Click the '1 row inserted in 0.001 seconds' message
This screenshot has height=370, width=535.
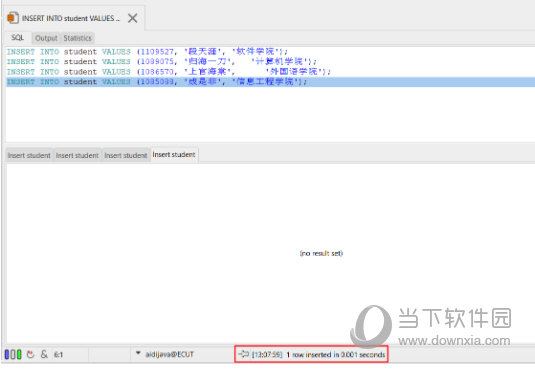[336, 355]
